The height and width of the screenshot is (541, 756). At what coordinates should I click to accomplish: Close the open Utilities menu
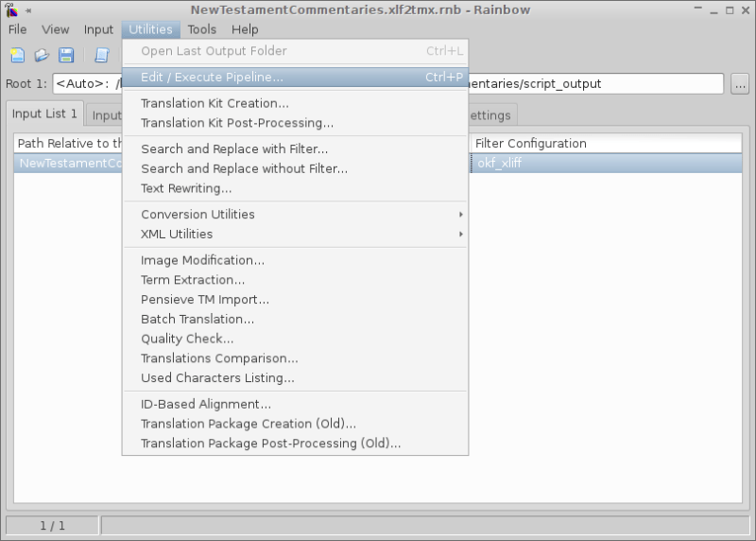click(150, 29)
